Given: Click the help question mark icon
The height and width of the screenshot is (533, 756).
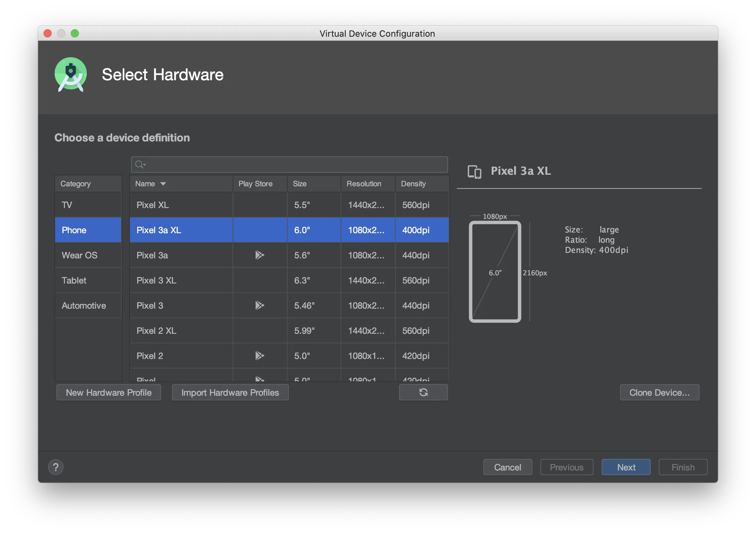Looking at the screenshot, I should (56, 467).
